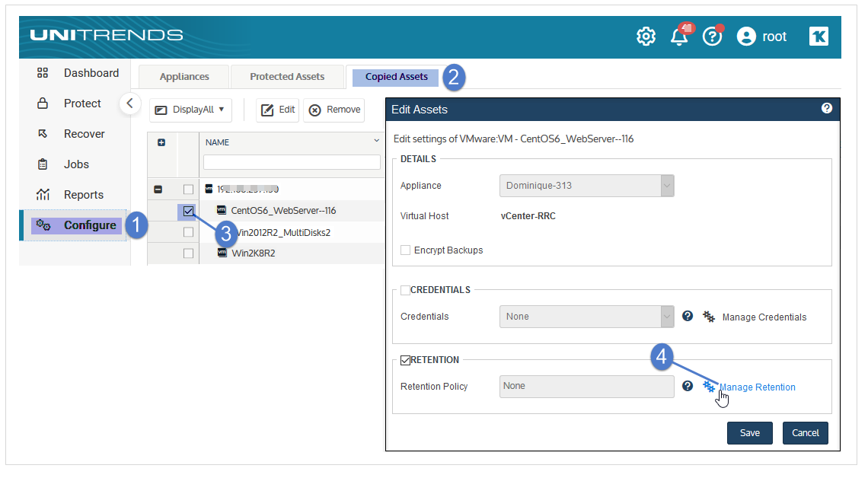Open notifications bell icon
The height and width of the screenshot is (478, 868).
pyautogui.click(x=679, y=37)
